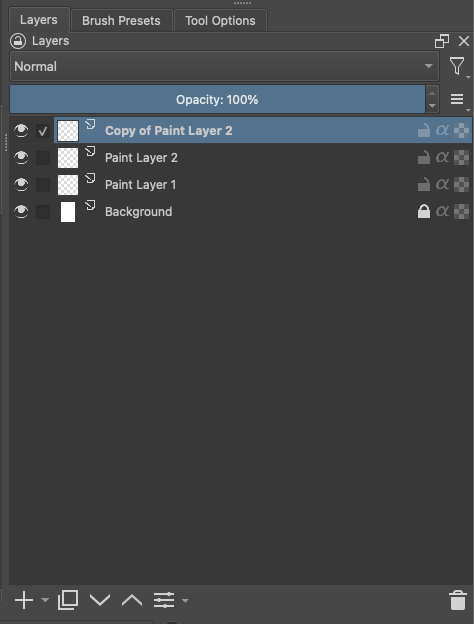Lock the Paint Layer 1 layer

coord(424,185)
